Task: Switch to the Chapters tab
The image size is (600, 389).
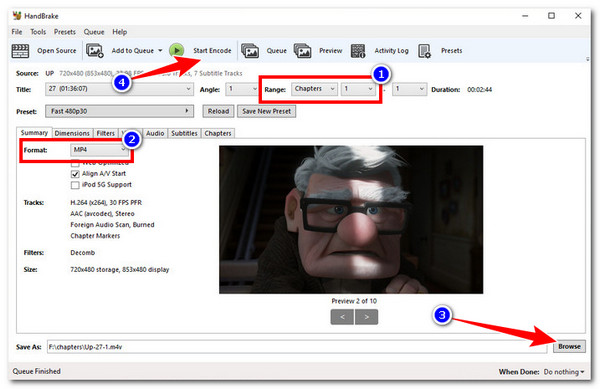Action: (x=218, y=133)
